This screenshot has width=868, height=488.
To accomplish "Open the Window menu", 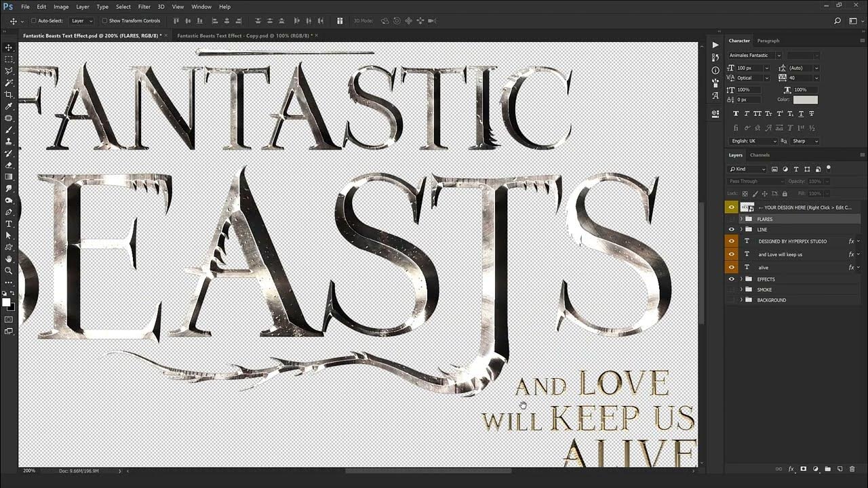I will pos(201,7).
